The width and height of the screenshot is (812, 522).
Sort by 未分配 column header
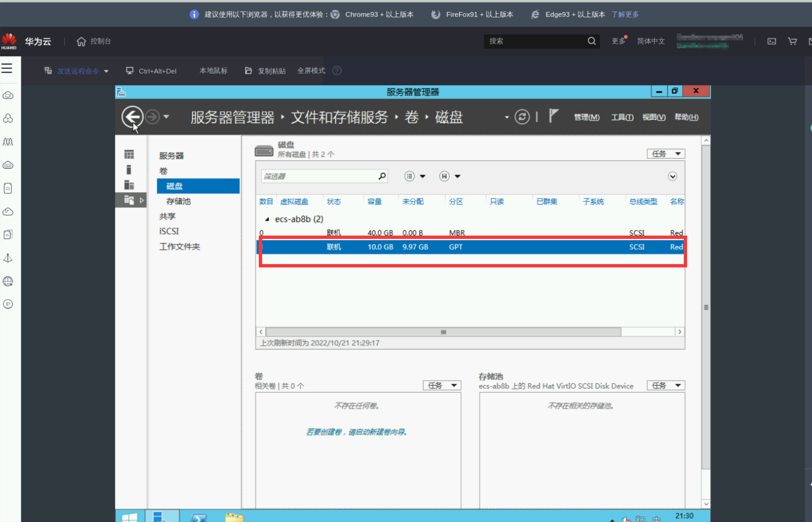(413, 201)
